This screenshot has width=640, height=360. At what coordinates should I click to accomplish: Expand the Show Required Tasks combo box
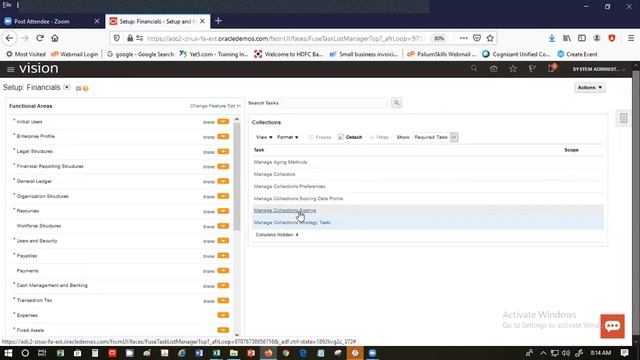(x=454, y=137)
